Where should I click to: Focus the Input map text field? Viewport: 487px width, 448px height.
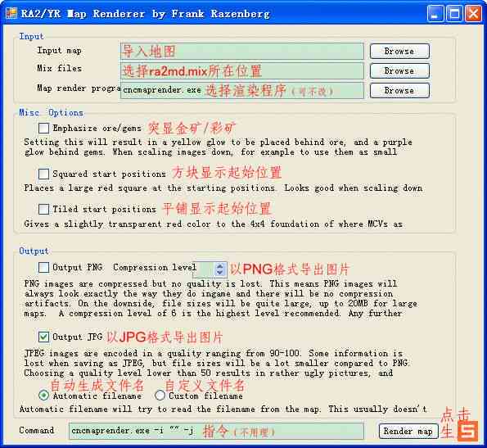tap(242, 52)
